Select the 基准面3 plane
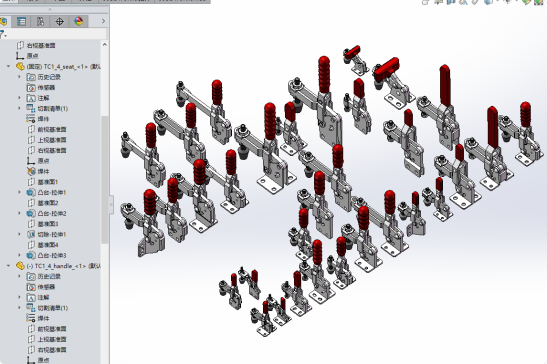Screen dimensions: 547x364 (x=48, y=224)
